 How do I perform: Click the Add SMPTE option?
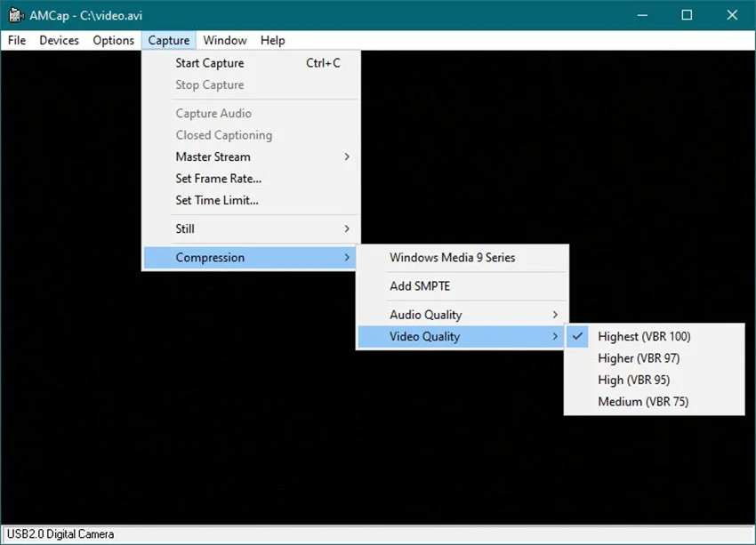(420, 286)
